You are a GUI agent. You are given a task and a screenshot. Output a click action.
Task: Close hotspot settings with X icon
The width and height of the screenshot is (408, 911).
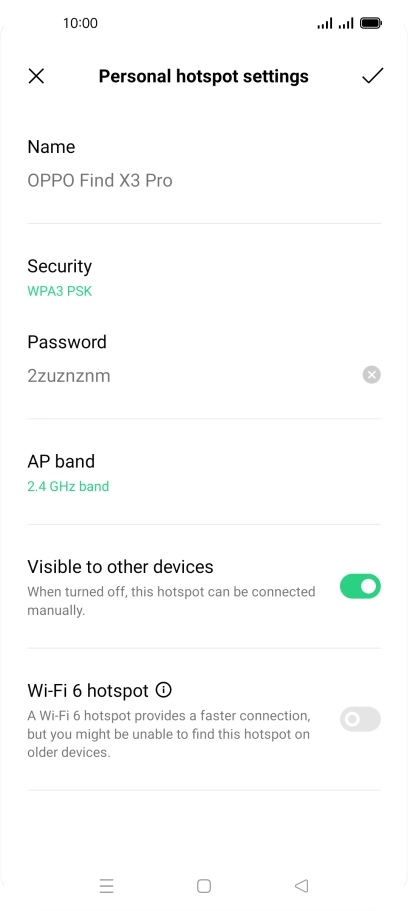tap(36, 76)
